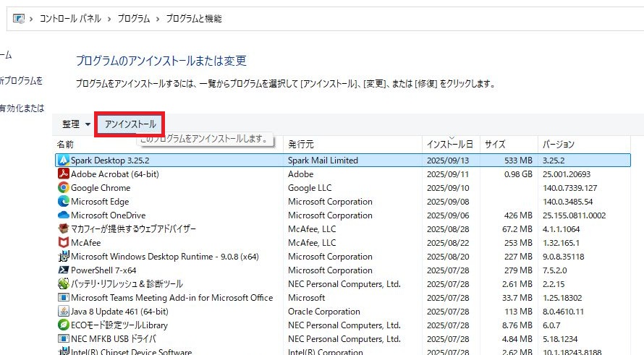Expand breadcrumb chevron after プログラム
This screenshot has width=644, height=355.
[158, 19]
